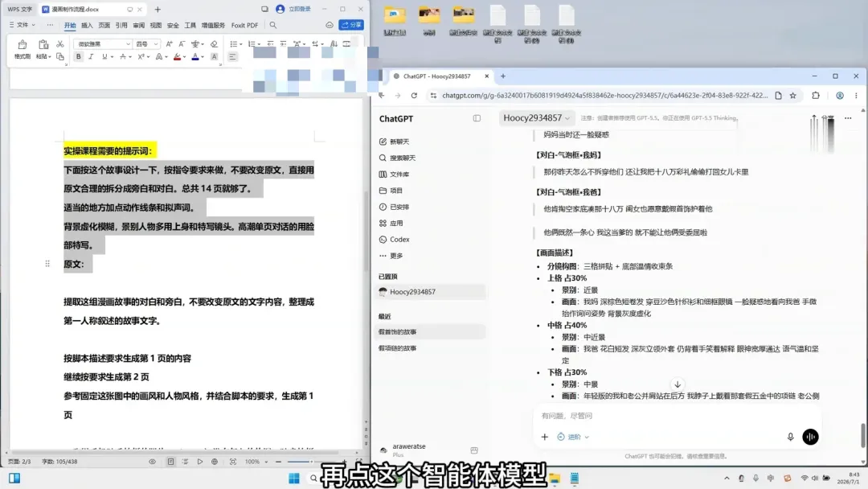Select pinned Hoocy2934857 GPT in sidebar
This screenshot has height=489, width=868.
[x=430, y=292]
